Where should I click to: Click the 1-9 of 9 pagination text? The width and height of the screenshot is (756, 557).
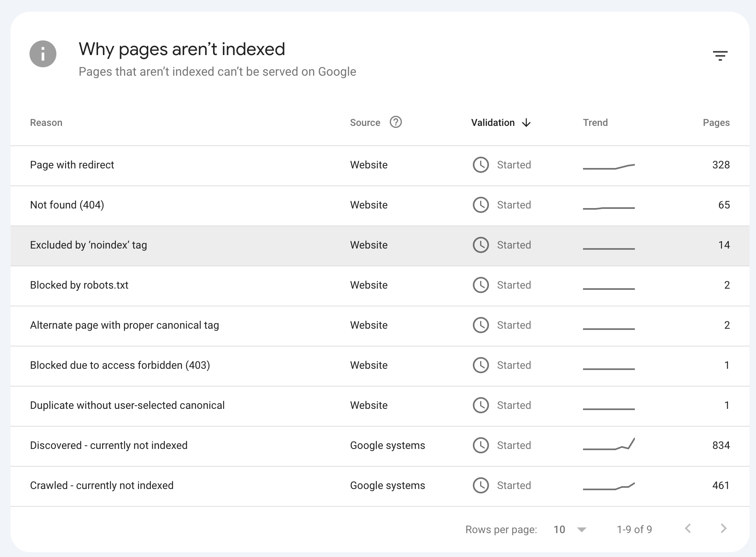pyautogui.click(x=634, y=529)
